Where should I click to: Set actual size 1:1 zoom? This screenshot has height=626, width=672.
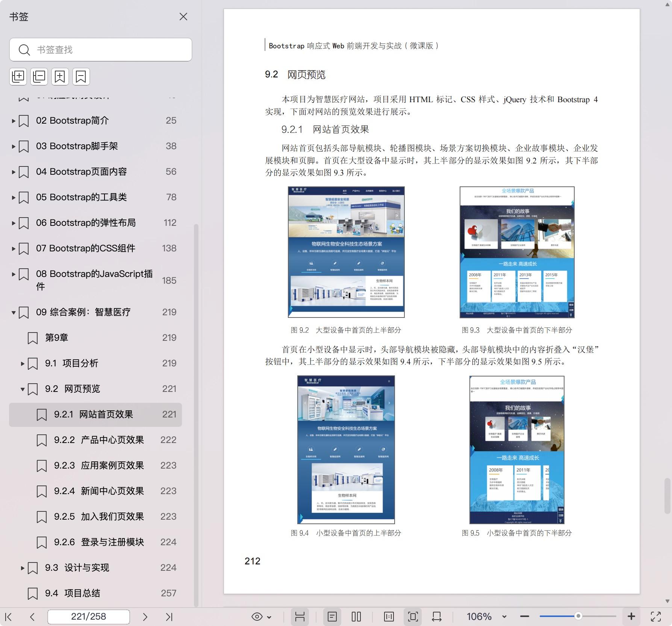click(389, 617)
